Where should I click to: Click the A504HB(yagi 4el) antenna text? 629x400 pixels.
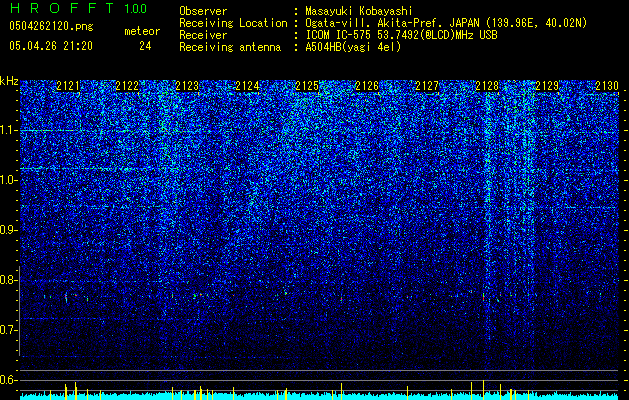(353, 47)
